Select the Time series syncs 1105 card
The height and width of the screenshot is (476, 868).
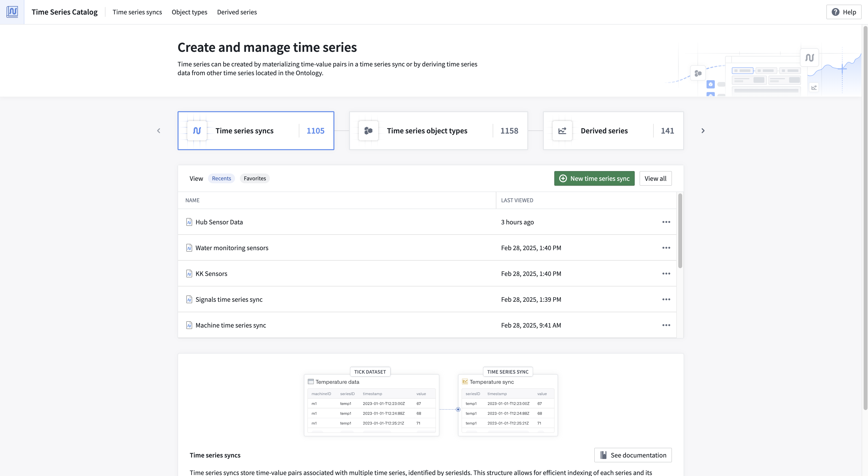click(x=256, y=131)
